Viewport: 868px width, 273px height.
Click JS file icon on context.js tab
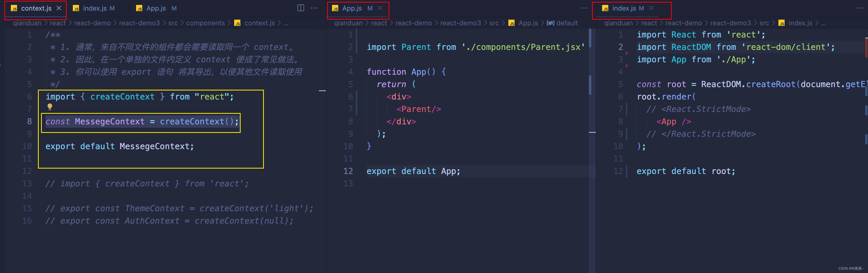14,9
